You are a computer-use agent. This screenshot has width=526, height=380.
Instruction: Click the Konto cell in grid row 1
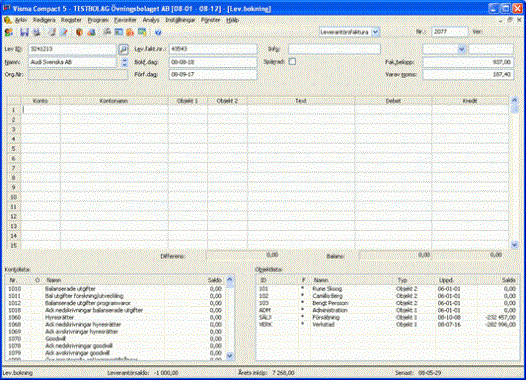tap(41, 110)
